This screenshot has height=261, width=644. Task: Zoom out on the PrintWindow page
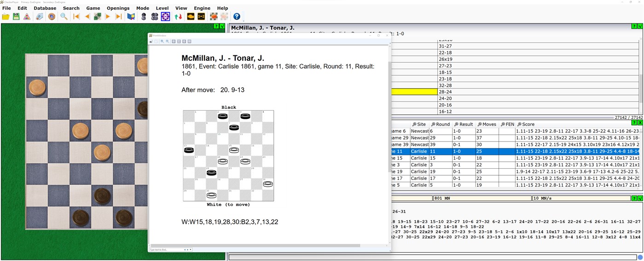pyautogui.click(x=168, y=42)
